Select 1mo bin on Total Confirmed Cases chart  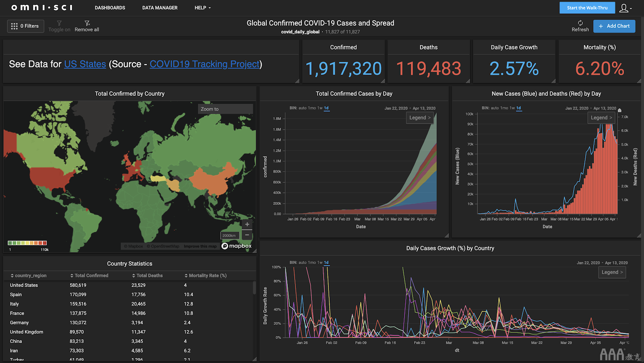312,108
